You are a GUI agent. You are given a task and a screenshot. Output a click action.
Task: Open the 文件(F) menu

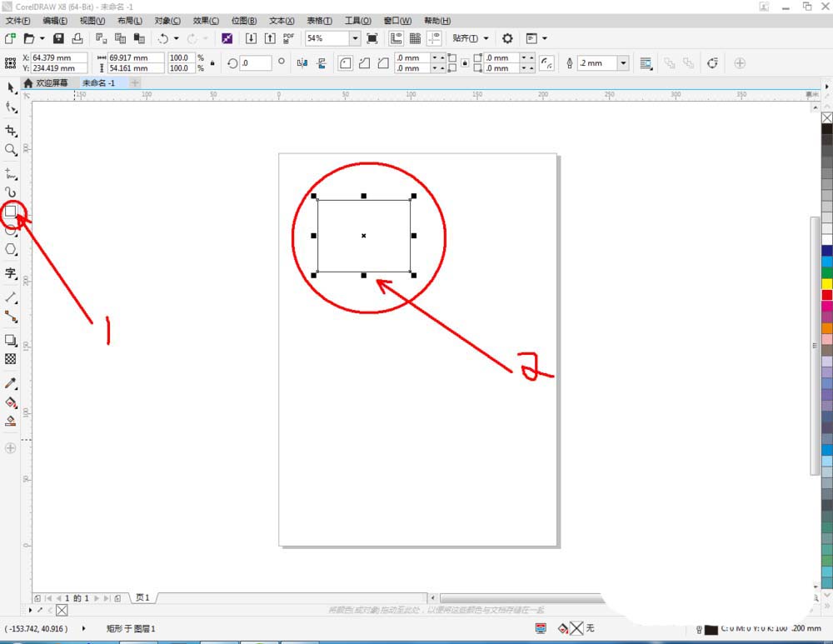pos(17,21)
